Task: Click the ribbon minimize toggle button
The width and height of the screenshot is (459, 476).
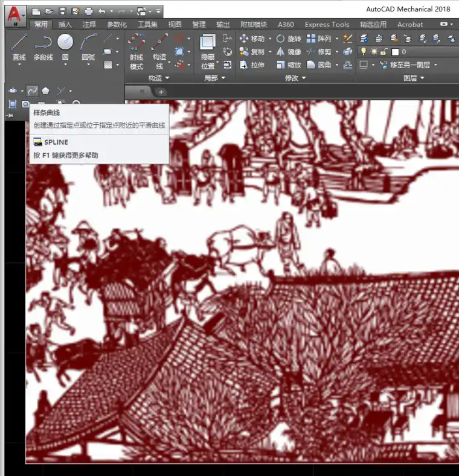Action: coord(443,24)
